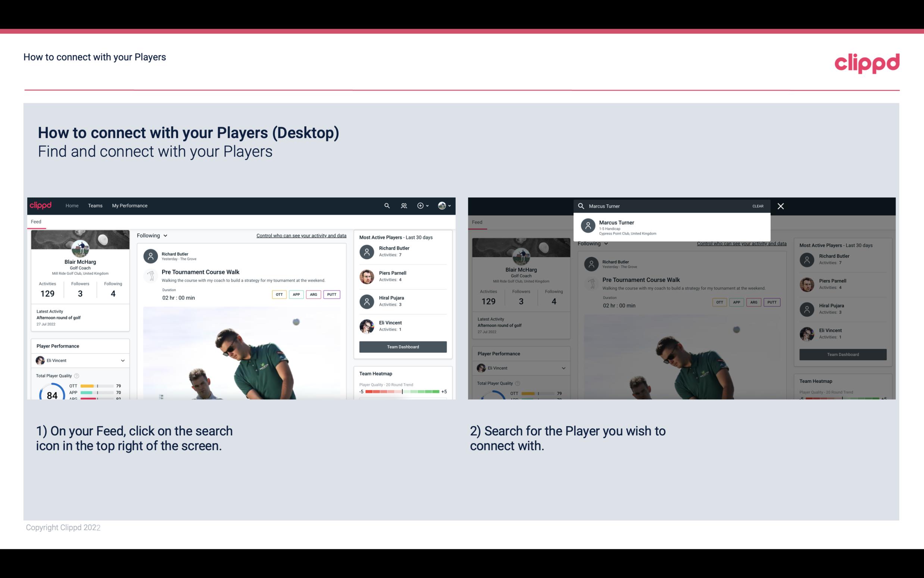
Task: Click the Clippd search icon
Action: coord(386,205)
